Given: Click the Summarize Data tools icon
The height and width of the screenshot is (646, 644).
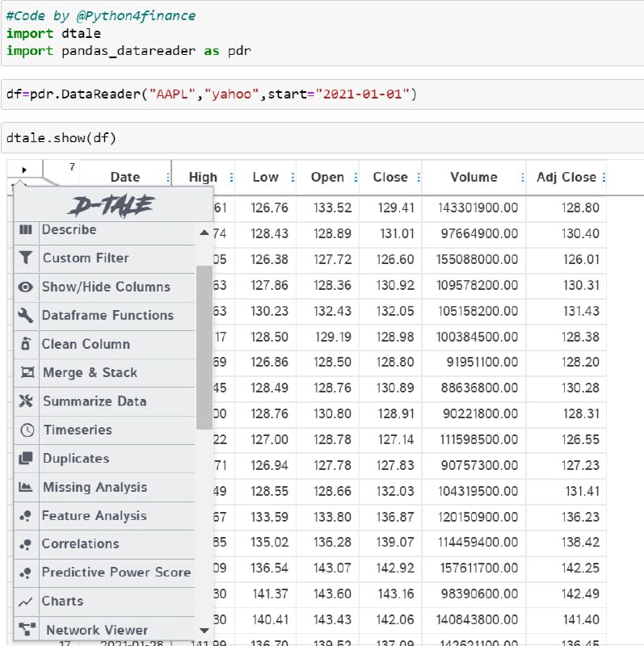Looking at the screenshot, I should click(26, 401).
